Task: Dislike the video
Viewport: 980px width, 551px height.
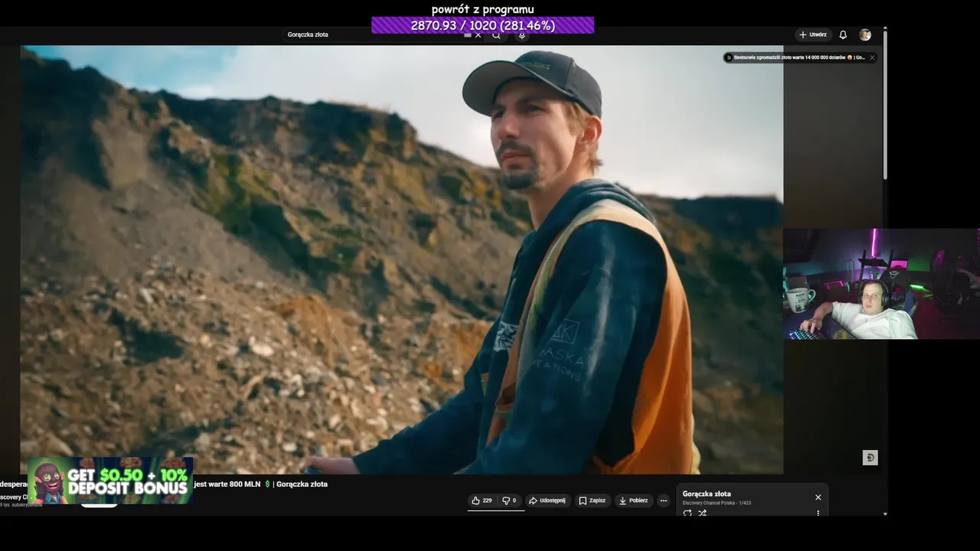Action: (510, 500)
